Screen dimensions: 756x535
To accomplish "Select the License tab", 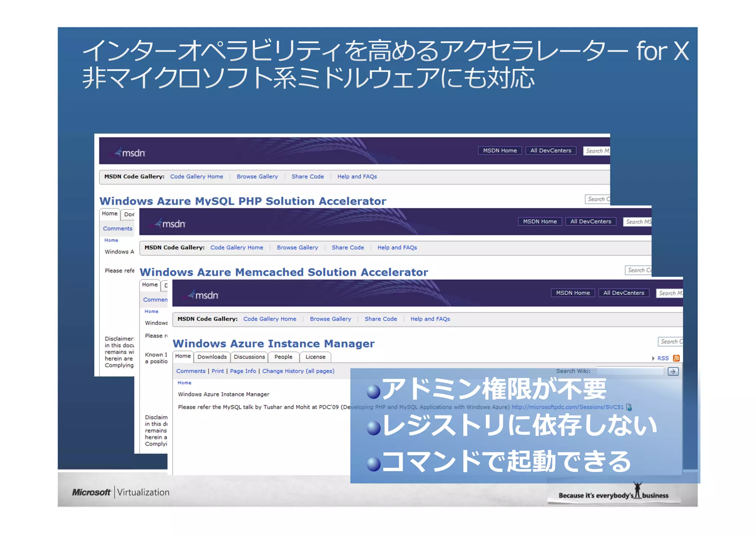I will pyautogui.click(x=315, y=357).
